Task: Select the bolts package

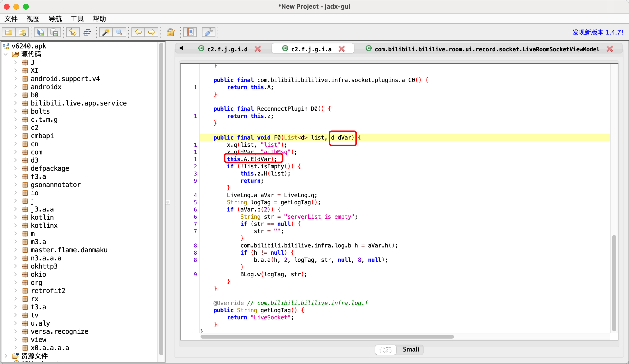Action: [40, 111]
